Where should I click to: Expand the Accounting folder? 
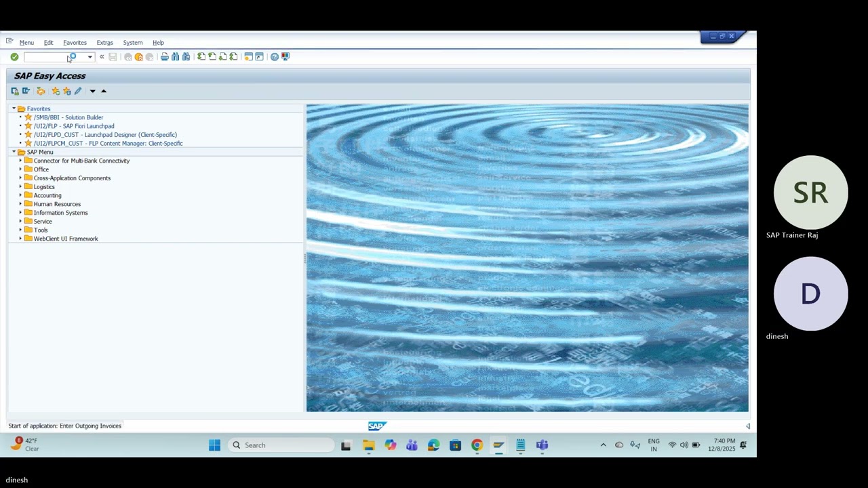20,195
